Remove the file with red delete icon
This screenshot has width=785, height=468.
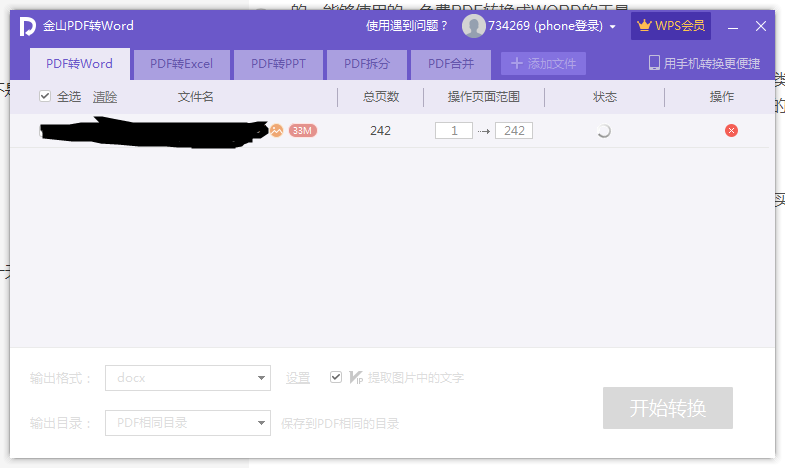tap(731, 131)
